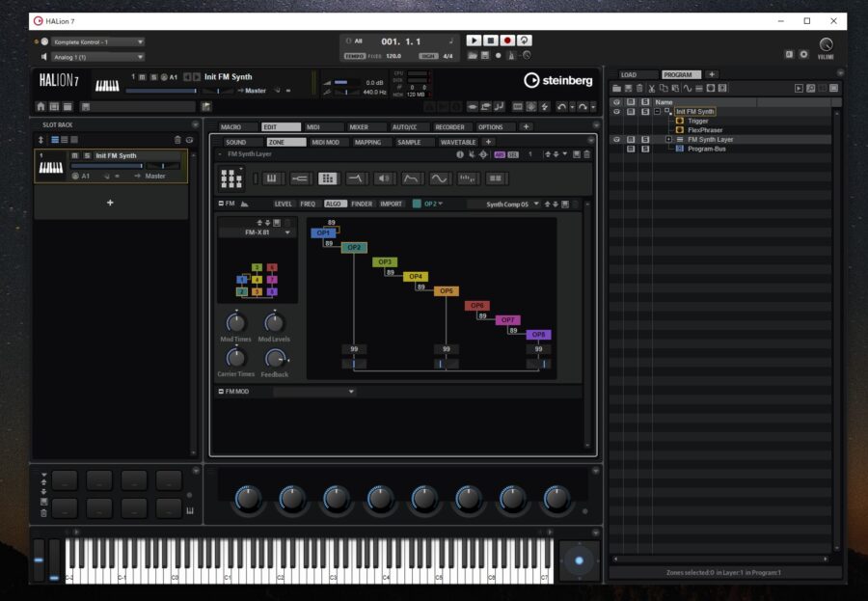Click the copy icon in Program Tree toolbar
Image resolution: width=868 pixels, height=601 pixels.
pos(664,89)
